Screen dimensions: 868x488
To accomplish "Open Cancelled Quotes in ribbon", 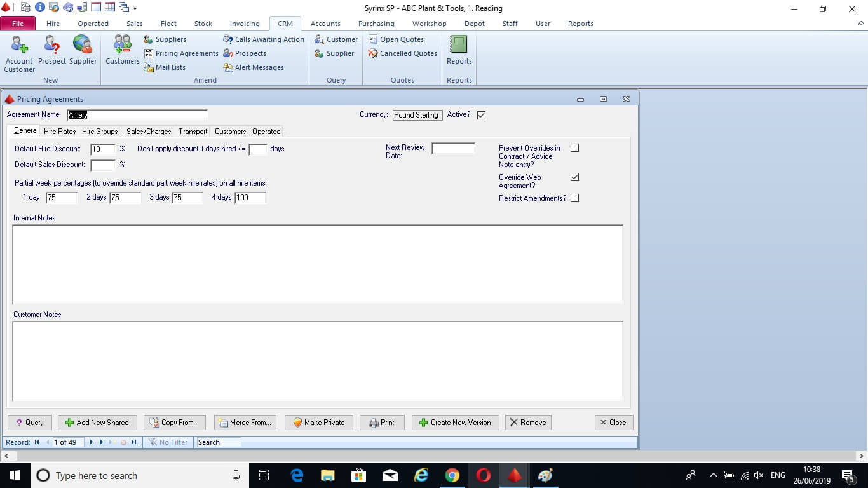I will [403, 53].
